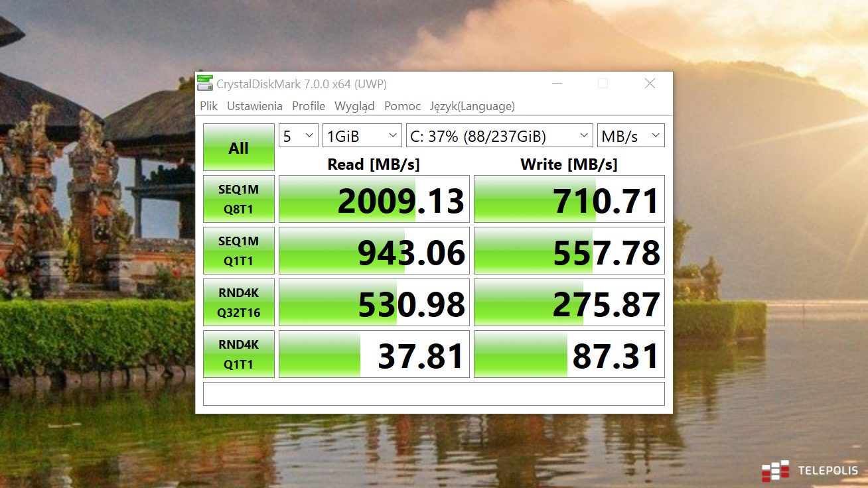Open the Język(Language) menu
Image resolution: width=868 pixels, height=488 pixels.
tap(472, 106)
